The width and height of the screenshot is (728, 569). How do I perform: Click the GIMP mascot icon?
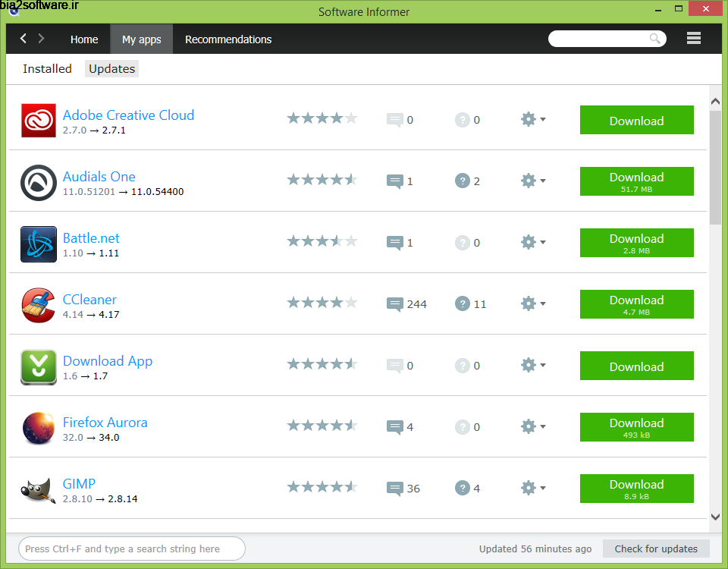click(38, 489)
